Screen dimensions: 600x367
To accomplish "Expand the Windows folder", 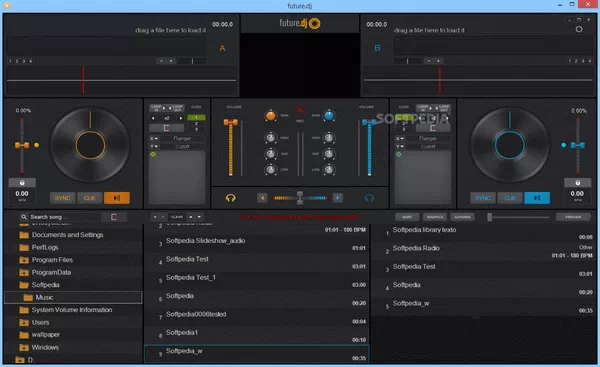I will (24, 347).
